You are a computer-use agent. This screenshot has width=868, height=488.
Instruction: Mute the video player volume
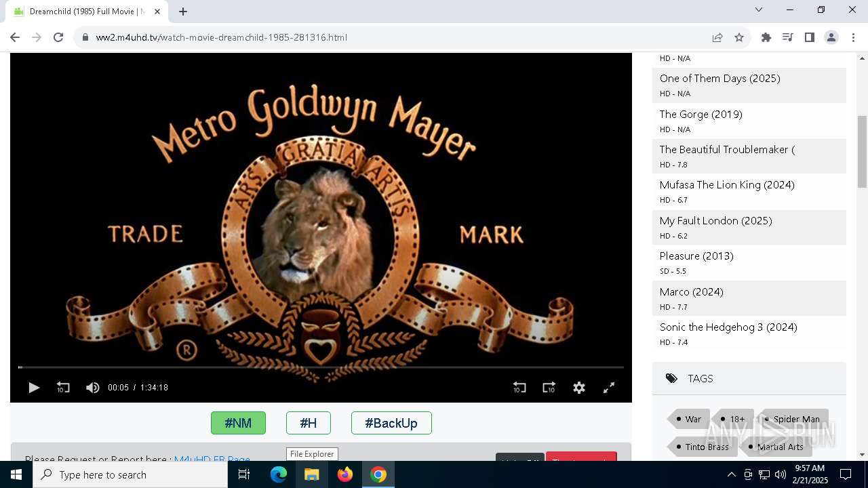point(93,388)
